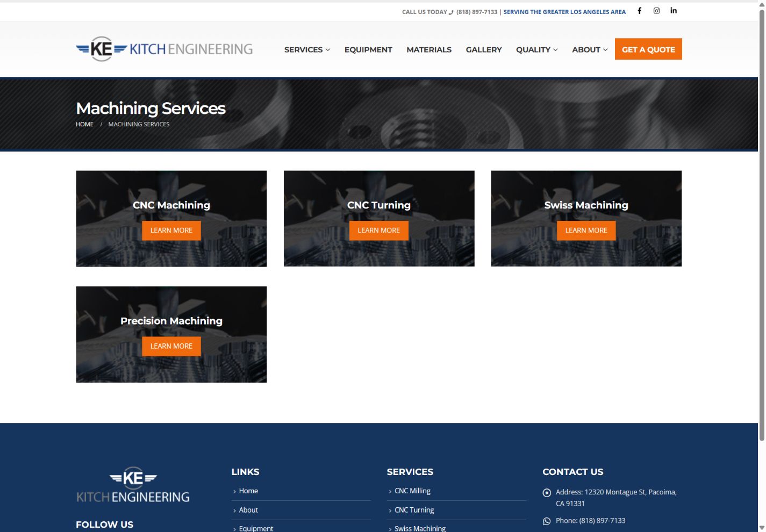
Task: Call the phone number in top bar
Action: point(477,12)
